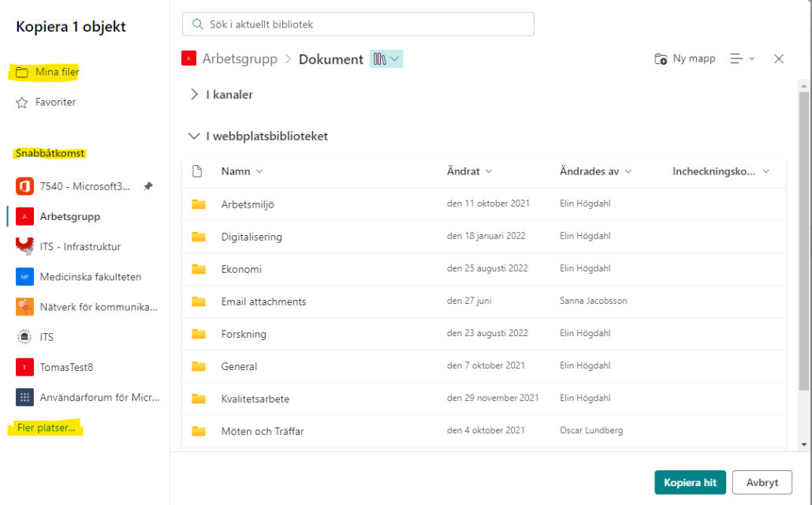Click the ITS - Infrastruktur gear icon
Screen dimensions: 812x505
(x=24, y=246)
